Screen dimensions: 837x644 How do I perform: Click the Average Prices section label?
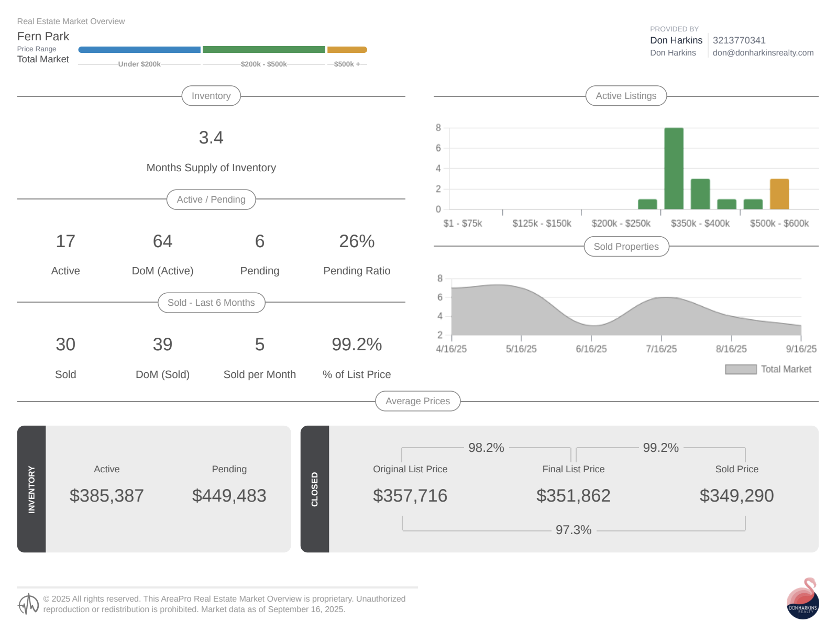pos(417,401)
